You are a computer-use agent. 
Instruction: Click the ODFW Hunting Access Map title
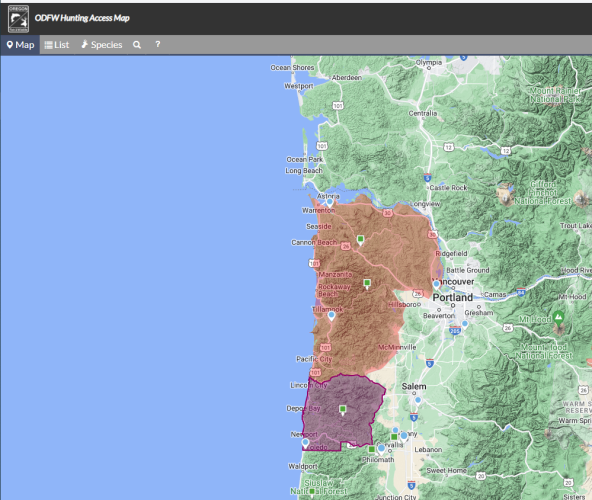pyautogui.click(x=82, y=18)
